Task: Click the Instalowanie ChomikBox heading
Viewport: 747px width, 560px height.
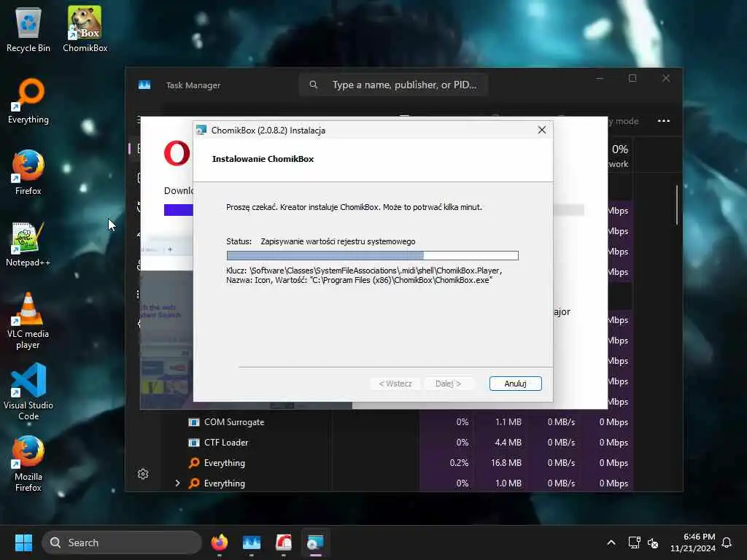Action: 263,159
